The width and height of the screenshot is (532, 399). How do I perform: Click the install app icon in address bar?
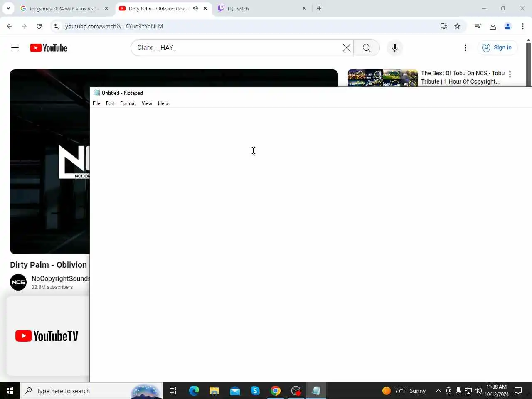444,26
